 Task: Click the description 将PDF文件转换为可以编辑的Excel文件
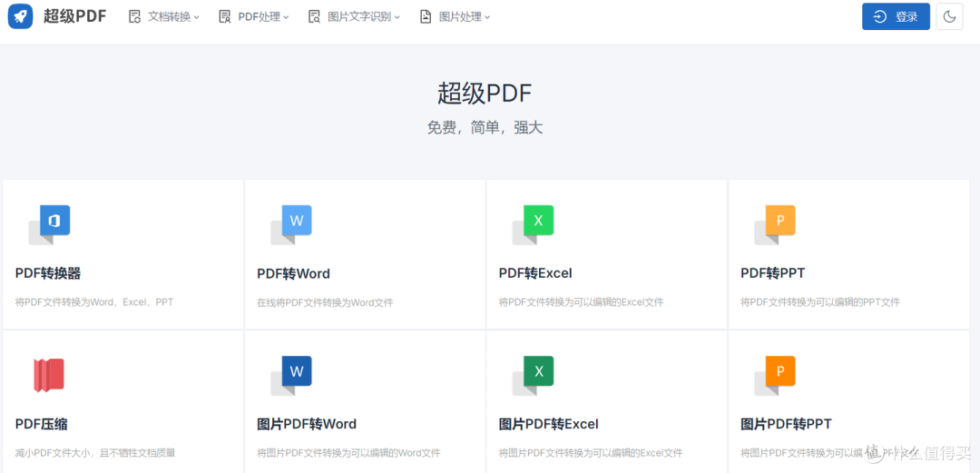tap(582, 302)
